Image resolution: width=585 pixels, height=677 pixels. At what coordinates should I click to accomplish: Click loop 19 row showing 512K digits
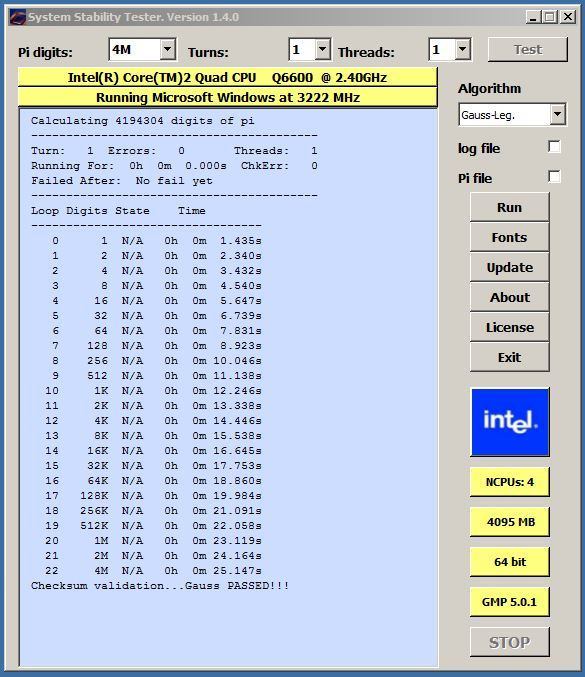(x=153, y=526)
